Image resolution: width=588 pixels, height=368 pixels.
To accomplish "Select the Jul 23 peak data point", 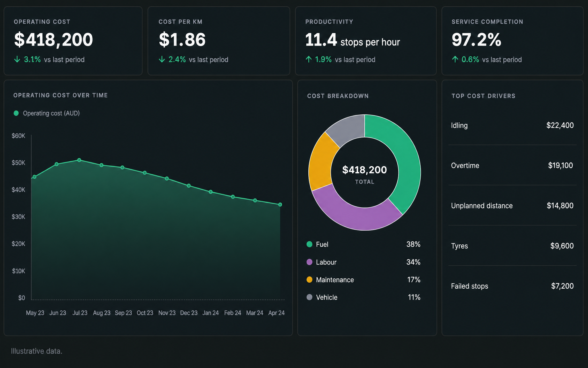I will [79, 160].
